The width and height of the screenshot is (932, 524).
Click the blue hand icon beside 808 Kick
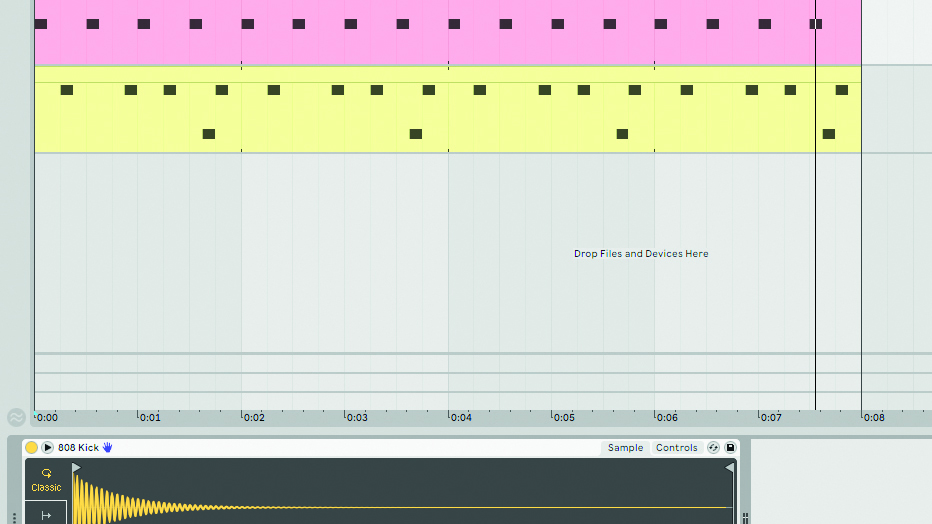[108, 447]
